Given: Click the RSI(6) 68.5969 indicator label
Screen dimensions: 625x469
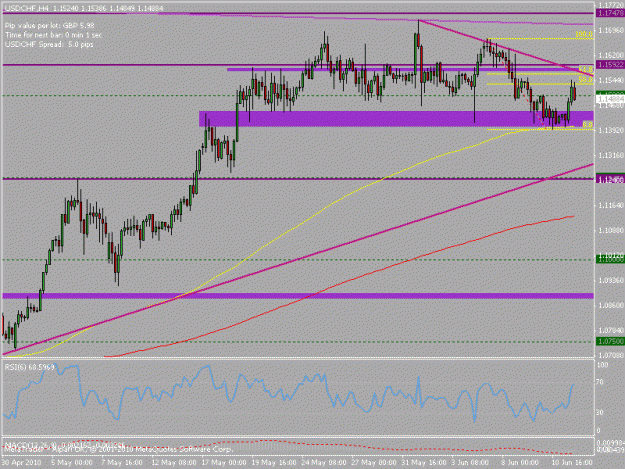Looking at the screenshot, I should pyautogui.click(x=29, y=367).
